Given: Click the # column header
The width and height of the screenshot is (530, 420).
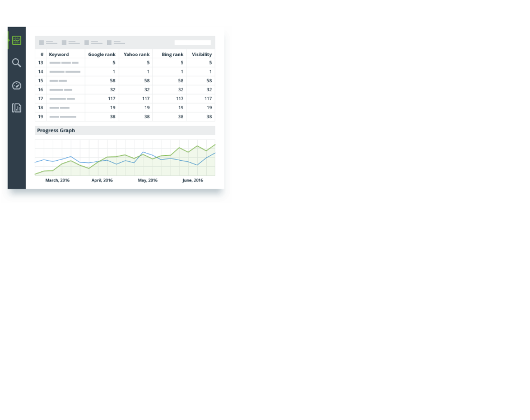Looking at the screenshot, I should click(42, 54).
